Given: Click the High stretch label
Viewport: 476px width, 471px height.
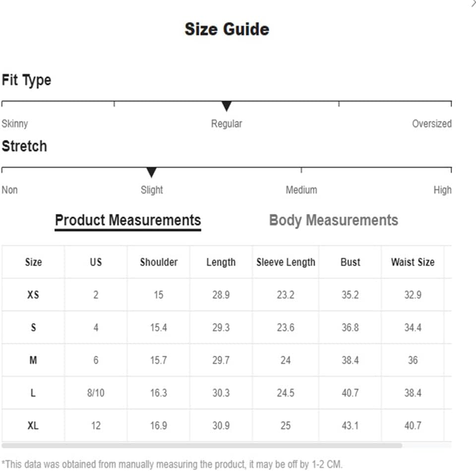Looking at the screenshot, I should pyautogui.click(x=442, y=190).
